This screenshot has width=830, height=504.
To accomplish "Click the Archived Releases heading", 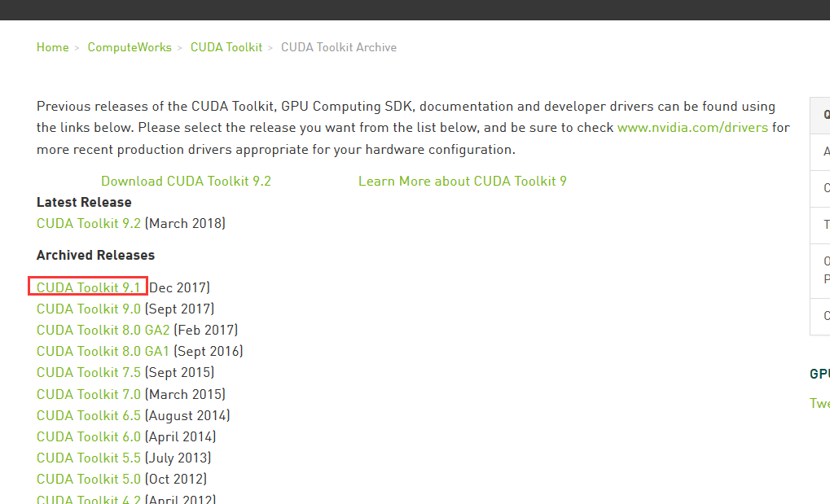I will point(95,255).
